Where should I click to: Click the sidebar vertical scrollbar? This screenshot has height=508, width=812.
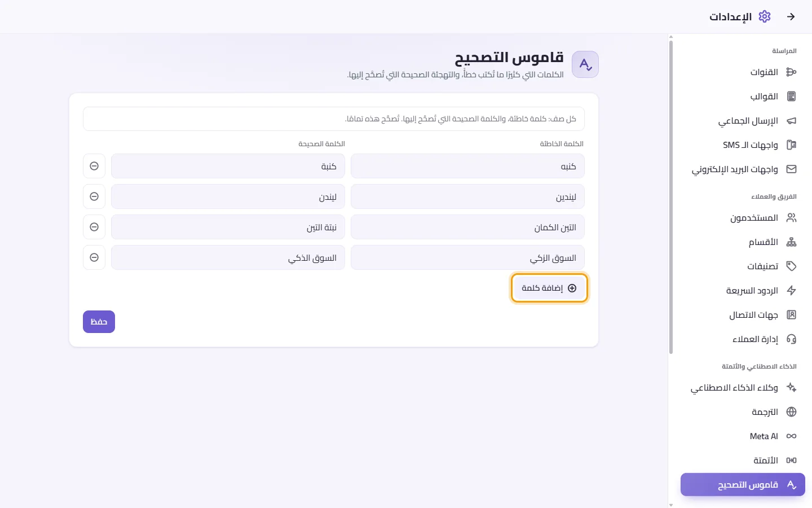point(671,198)
